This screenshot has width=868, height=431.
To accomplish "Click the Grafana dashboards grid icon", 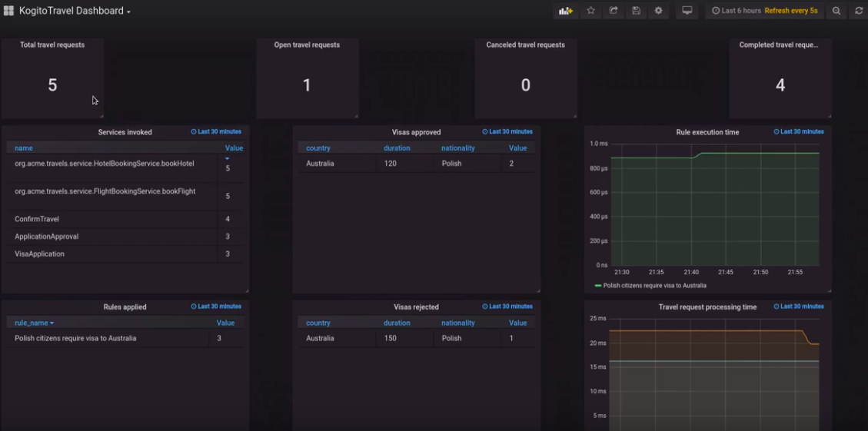I will (x=8, y=11).
